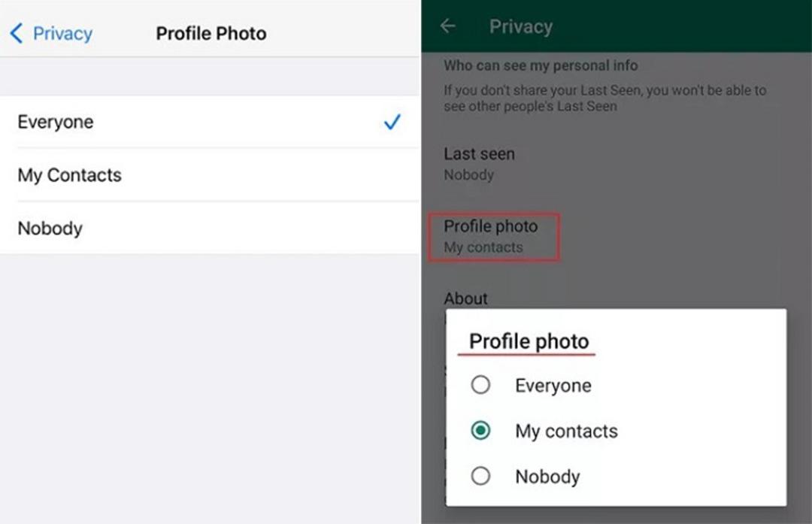This screenshot has height=524, width=812.
Task: Tap My contacts label in dialog
Action: coord(566,432)
